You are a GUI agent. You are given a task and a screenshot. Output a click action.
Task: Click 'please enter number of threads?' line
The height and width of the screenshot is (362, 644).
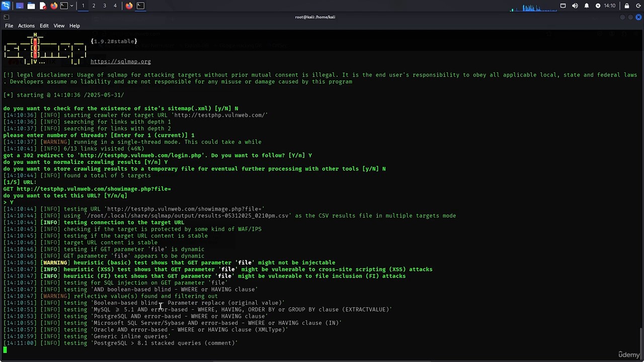(x=99, y=135)
